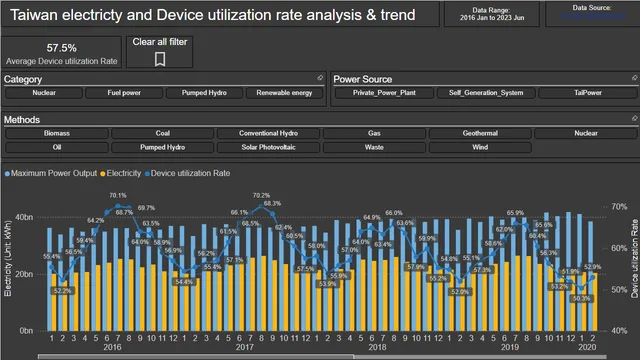Select Wind method
This screenshot has width=640, height=360.
click(x=480, y=147)
